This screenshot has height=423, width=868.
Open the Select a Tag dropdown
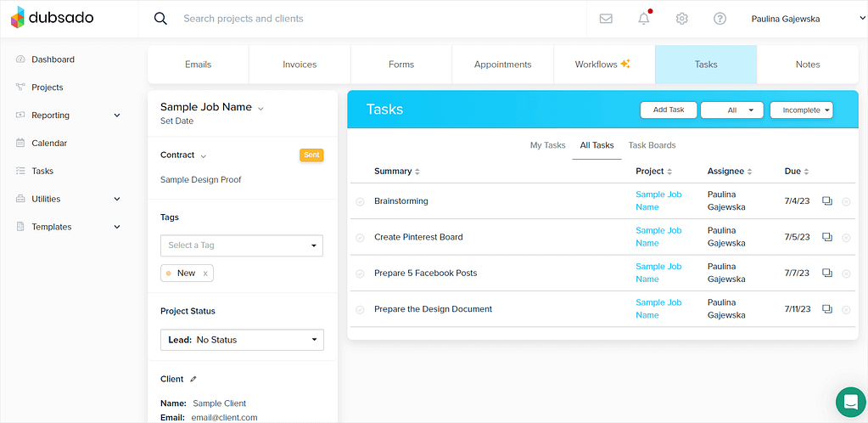pos(242,245)
